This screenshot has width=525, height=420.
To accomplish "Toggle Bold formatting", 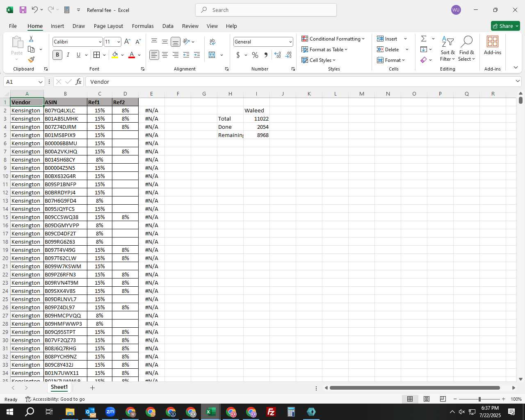I will pos(57,55).
